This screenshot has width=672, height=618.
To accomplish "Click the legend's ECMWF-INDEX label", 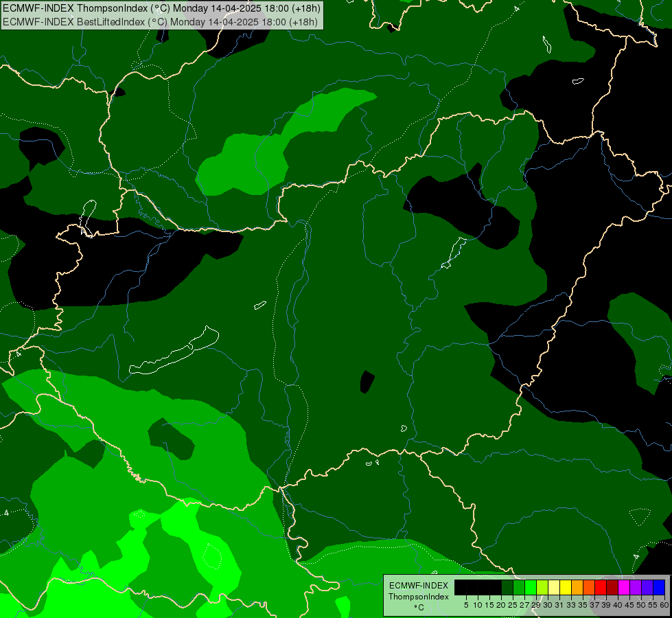I will (x=418, y=586).
